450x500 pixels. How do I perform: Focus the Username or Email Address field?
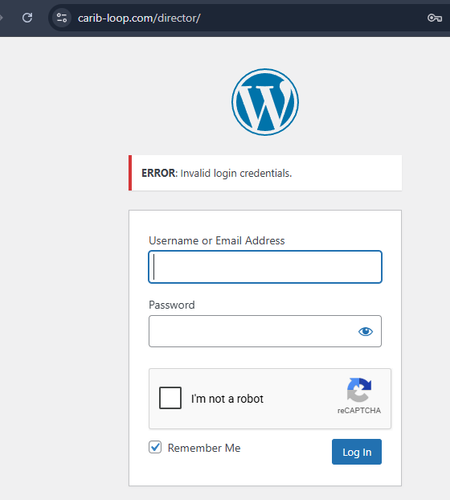[x=265, y=267]
